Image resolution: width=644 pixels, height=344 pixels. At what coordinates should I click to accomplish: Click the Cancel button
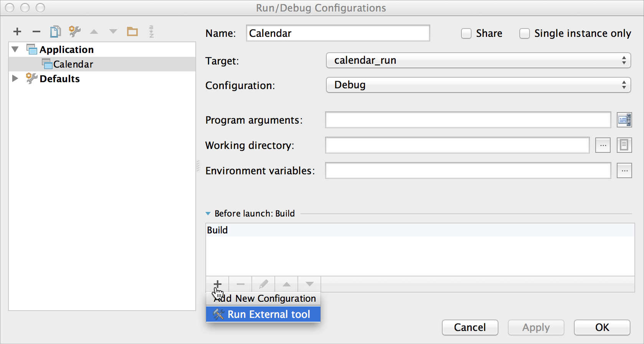[470, 327]
